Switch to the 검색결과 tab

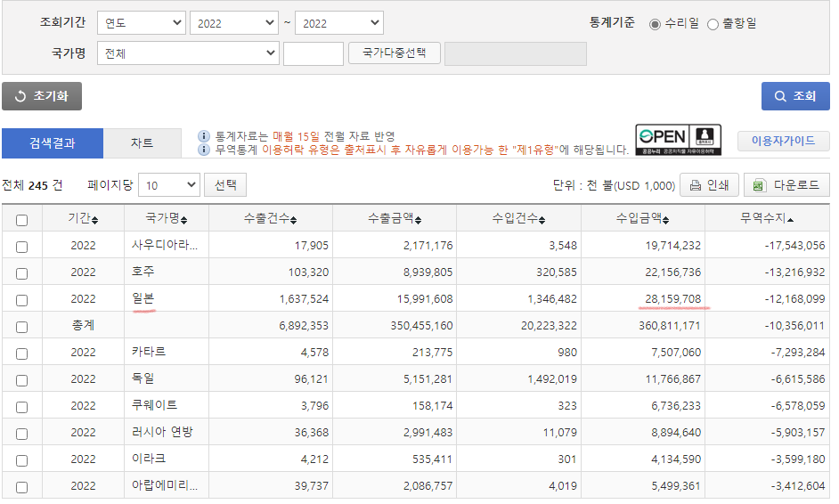tap(53, 143)
